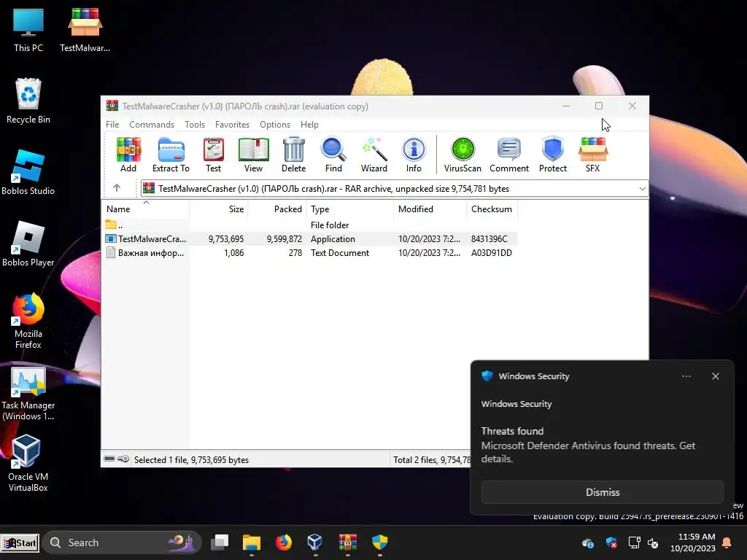Click the muted volume tray icon
The height and width of the screenshot is (560, 747).
(653, 542)
